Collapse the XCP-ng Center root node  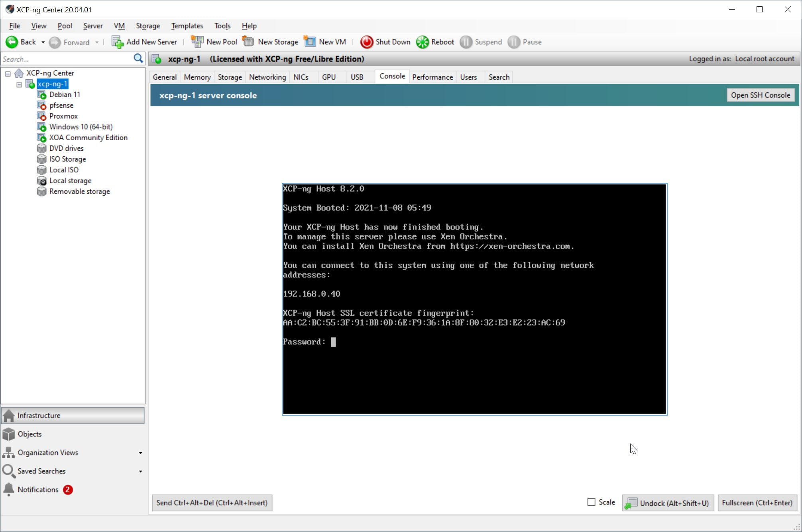point(8,73)
